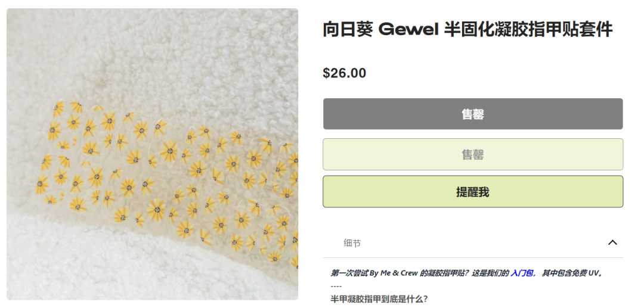Viewport: 644px width, 308px height.
Task: Click the gray 售罄 sold-out button
Action: (x=473, y=114)
